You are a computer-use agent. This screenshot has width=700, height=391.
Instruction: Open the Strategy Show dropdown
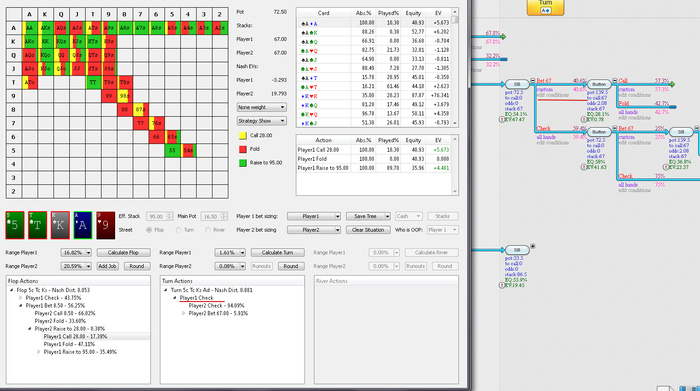click(261, 121)
